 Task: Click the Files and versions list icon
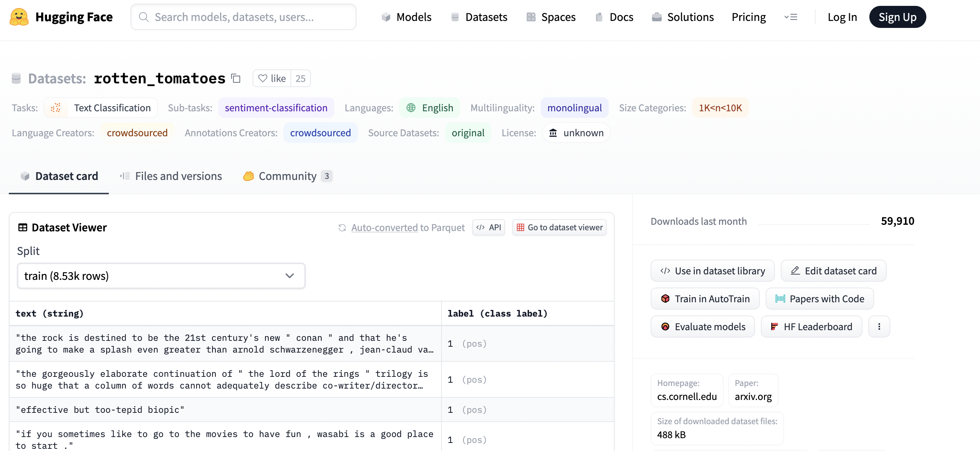[125, 176]
